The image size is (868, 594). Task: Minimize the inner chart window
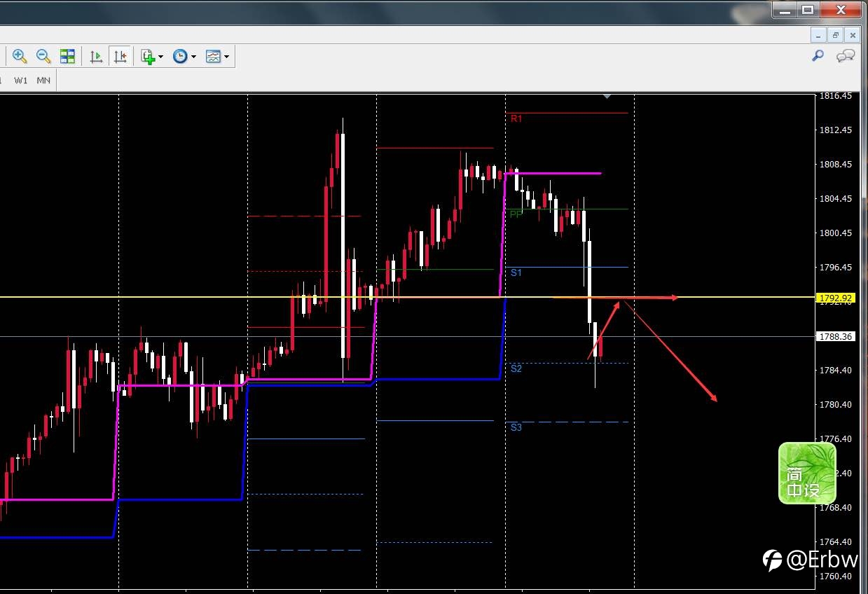819,34
